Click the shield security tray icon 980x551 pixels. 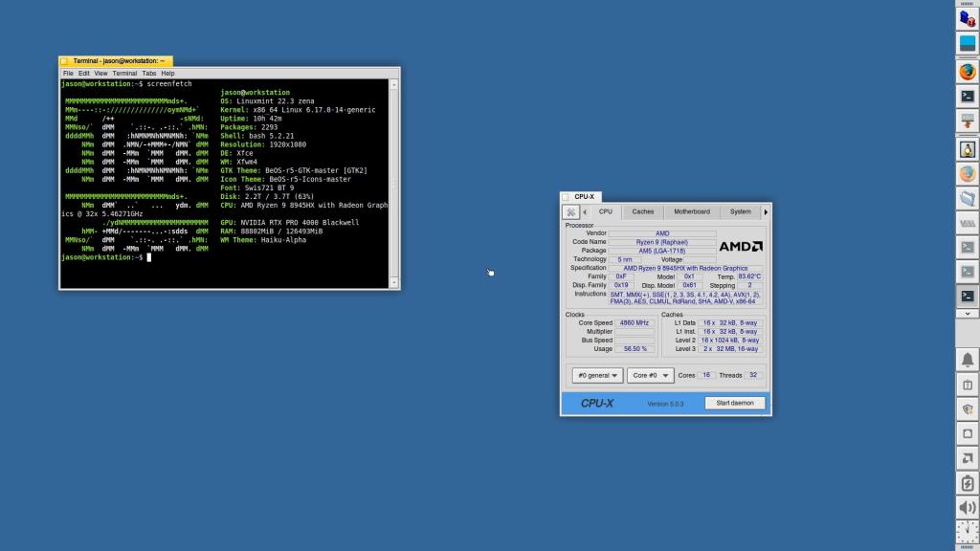(968, 408)
